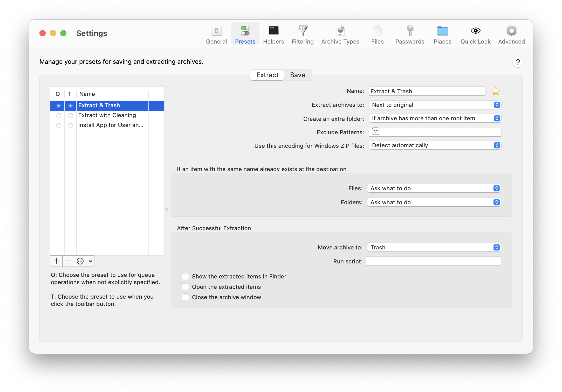Viewport: 562px width, 392px height.
Task: Add a new preset with plus button
Action: (x=56, y=261)
